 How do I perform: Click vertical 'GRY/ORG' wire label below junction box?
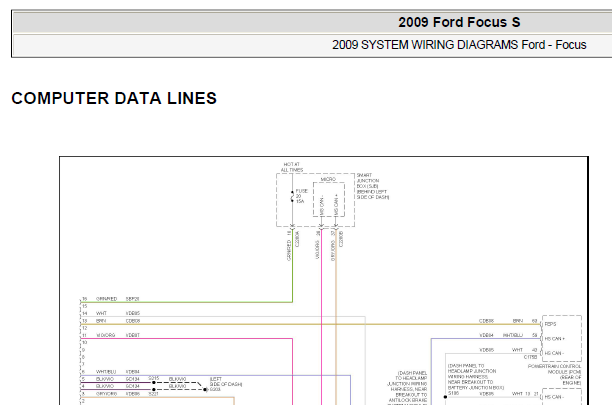pyautogui.click(x=333, y=250)
